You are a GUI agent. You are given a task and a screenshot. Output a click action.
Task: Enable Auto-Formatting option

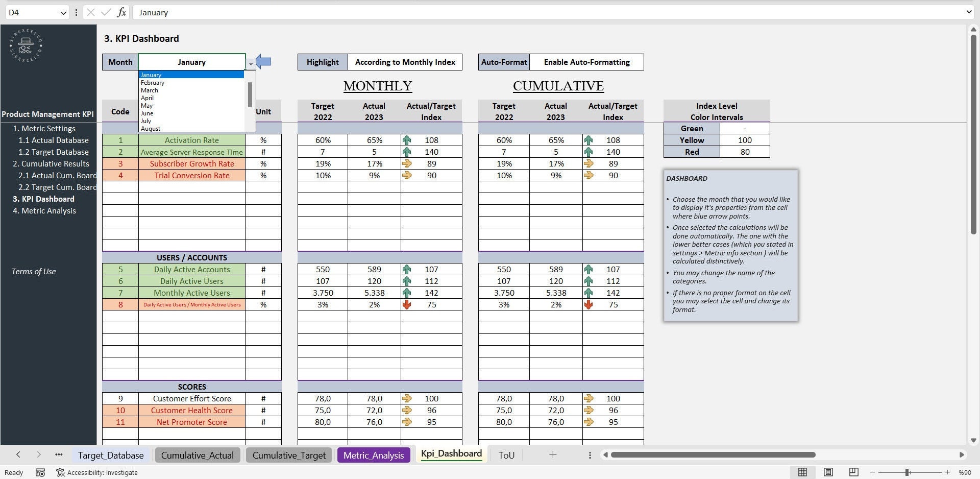click(588, 62)
